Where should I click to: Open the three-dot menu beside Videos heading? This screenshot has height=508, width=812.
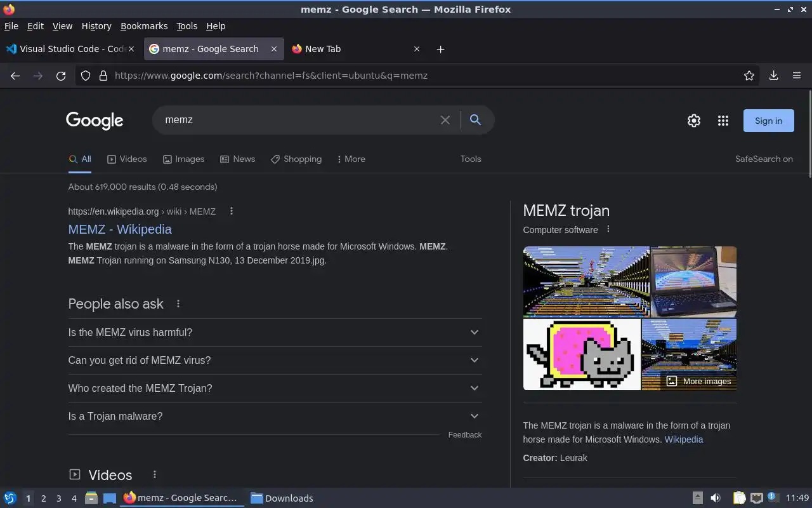point(154,474)
